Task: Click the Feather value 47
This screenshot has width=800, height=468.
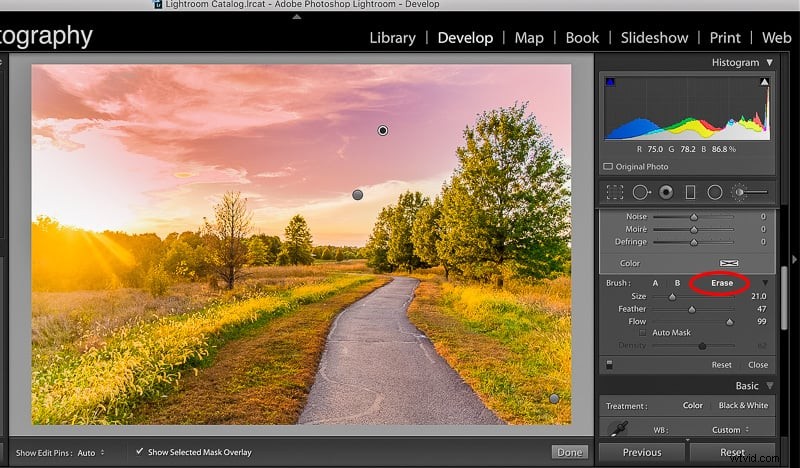Action: (x=762, y=309)
